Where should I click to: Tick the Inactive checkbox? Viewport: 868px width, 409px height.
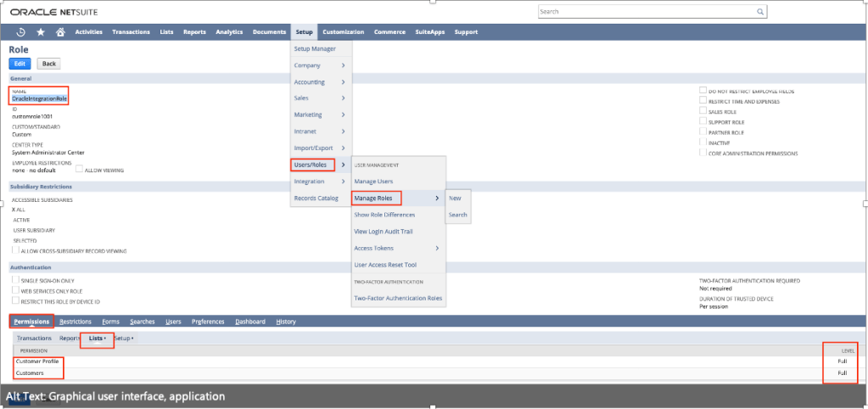[703, 143]
